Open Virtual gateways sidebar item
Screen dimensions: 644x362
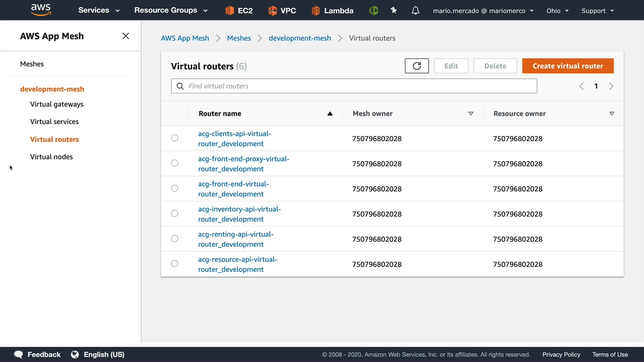tap(57, 104)
